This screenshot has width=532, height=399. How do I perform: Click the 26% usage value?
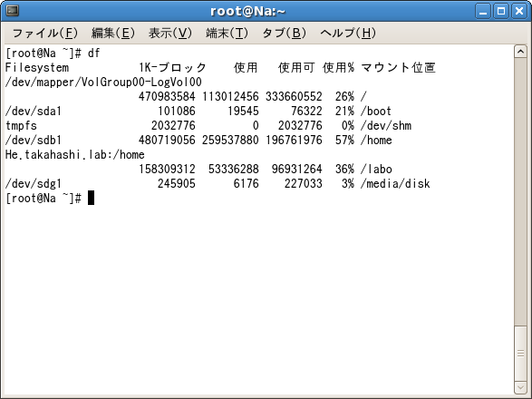(344, 97)
